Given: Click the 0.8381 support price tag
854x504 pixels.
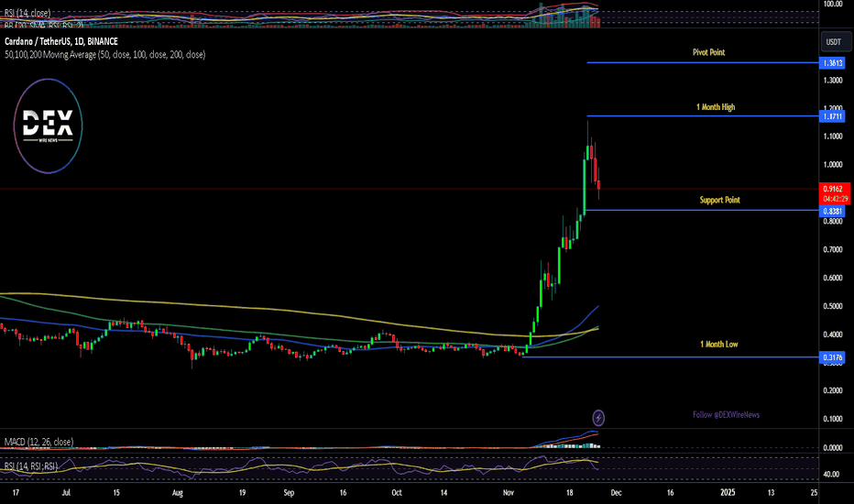Looking at the screenshot, I should coord(832,211).
